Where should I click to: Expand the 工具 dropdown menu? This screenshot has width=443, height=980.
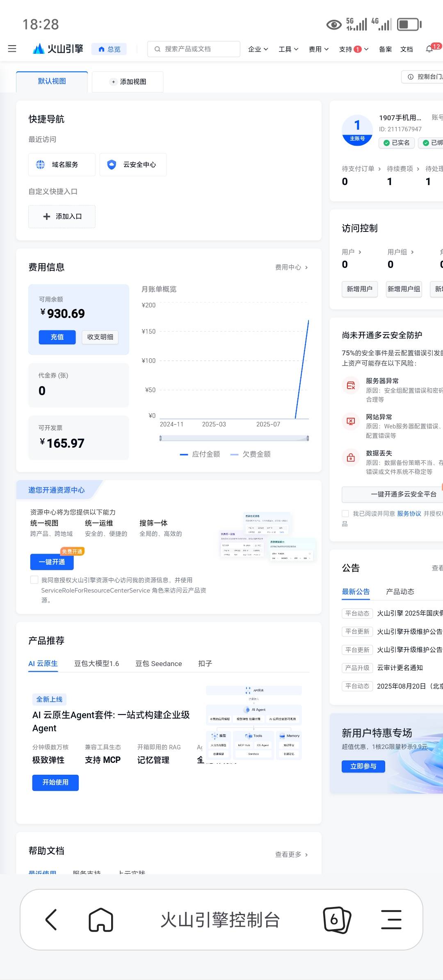tap(288, 49)
